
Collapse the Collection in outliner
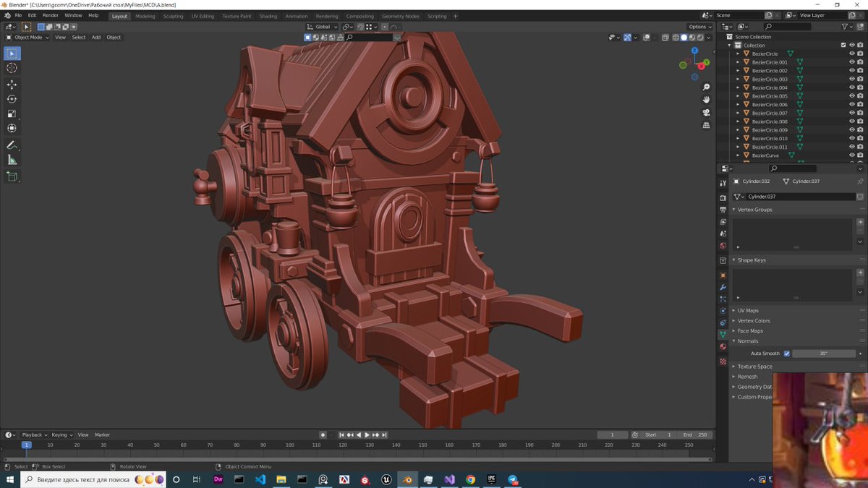coord(729,46)
